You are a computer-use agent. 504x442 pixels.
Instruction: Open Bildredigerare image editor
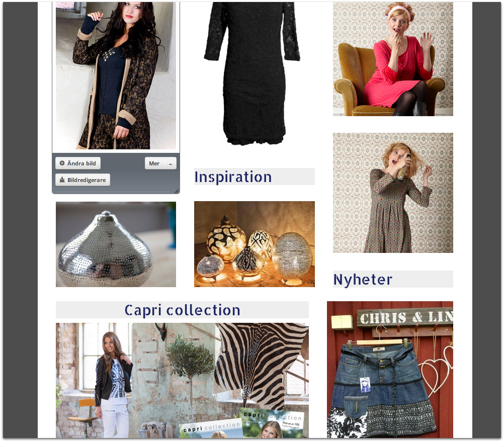82,180
